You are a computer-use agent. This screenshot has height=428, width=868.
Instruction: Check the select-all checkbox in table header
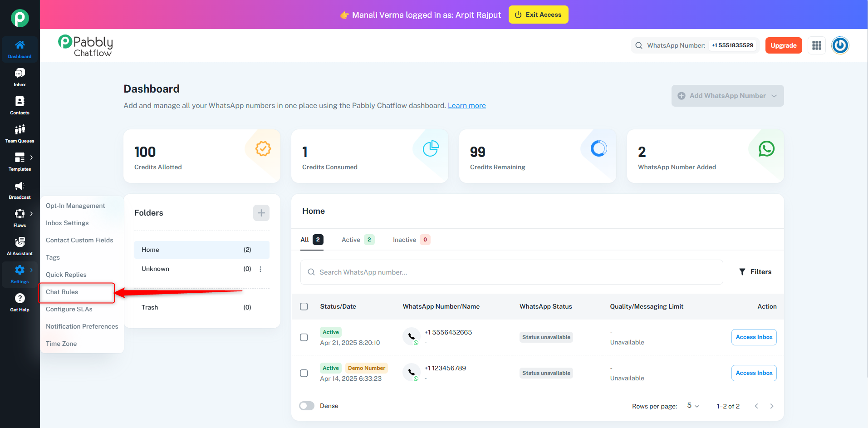coord(304,306)
